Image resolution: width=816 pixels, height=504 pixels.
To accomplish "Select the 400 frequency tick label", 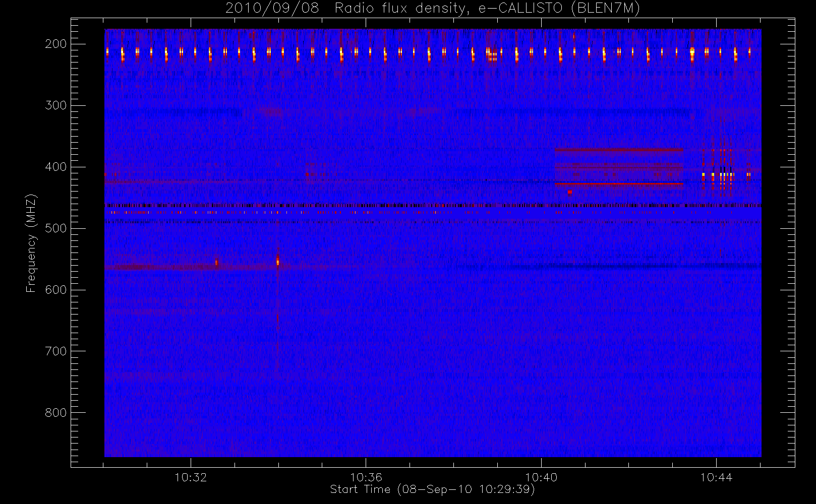I will tap(55, 167).
